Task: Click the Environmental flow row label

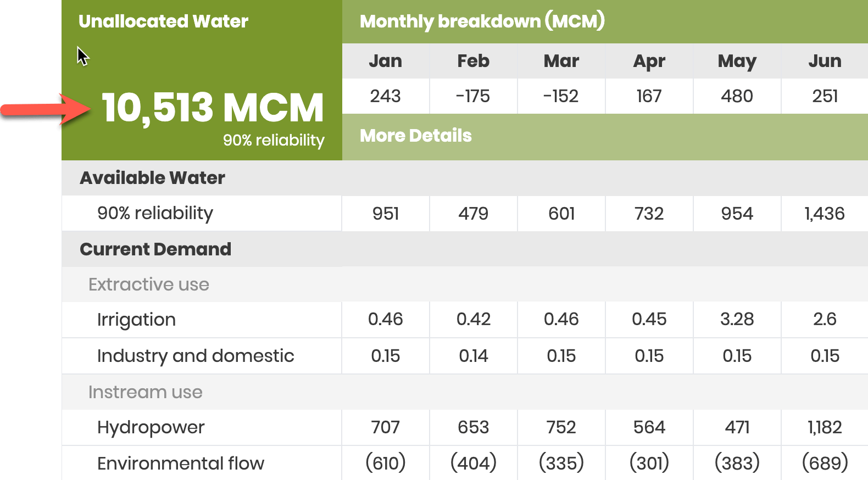Action: coord(180,463)
